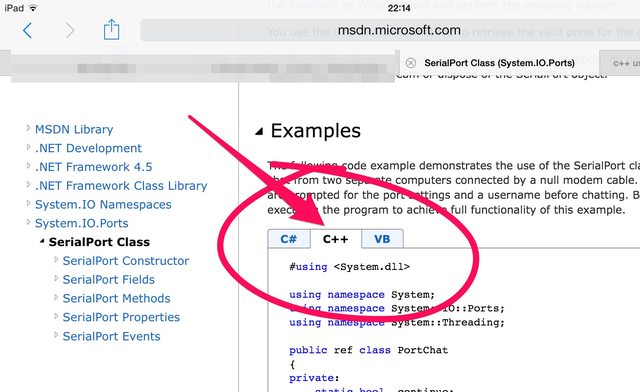
Task: Close the SerialPort Class tab
Action: [411, 63]
